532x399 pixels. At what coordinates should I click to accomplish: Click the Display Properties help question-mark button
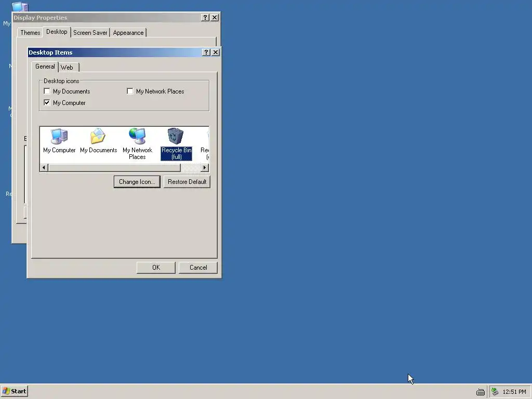[x=205, y=17]
